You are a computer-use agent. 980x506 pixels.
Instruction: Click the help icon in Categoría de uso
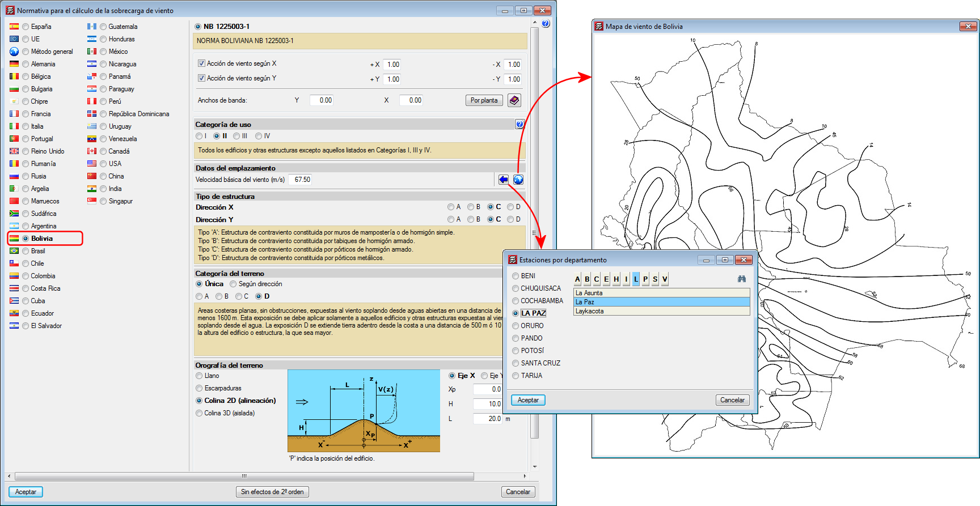click(519, 124)
